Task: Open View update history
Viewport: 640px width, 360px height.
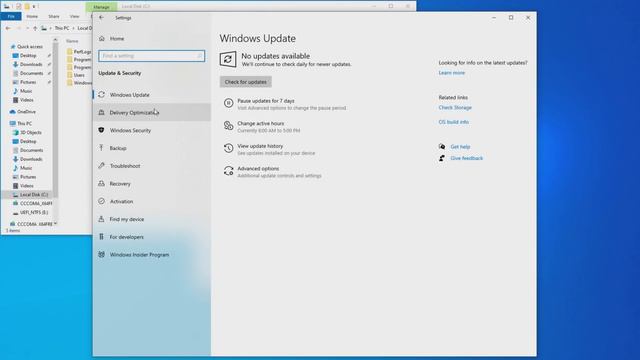Action: coord(260,146)
